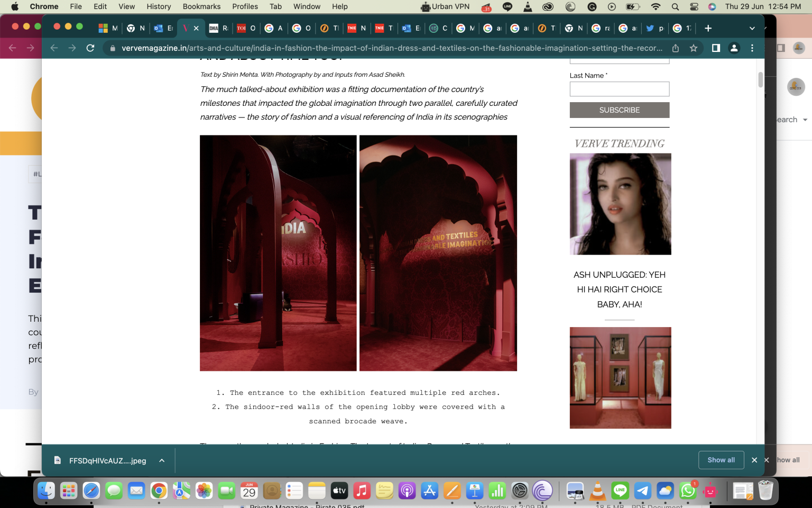812x508 pixels.
Task: Open Launchpad from the Dock
Action: pyautogui.click(x=69, y=491)
